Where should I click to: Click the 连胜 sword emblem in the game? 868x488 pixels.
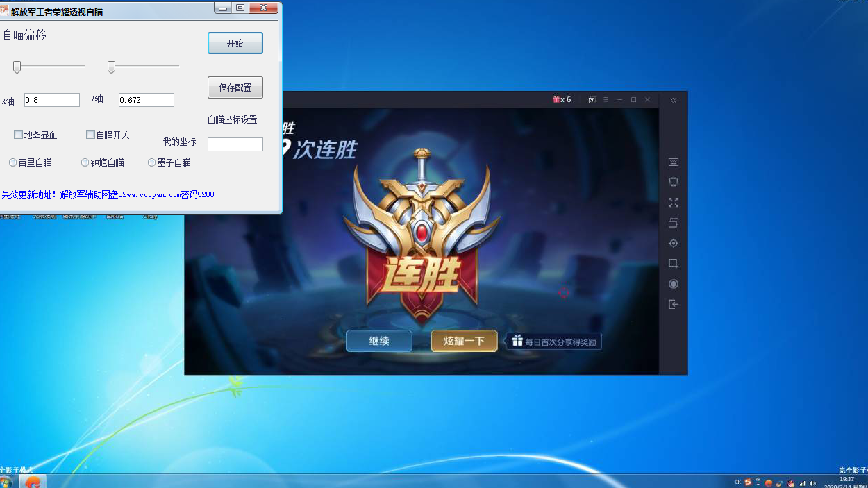[422, 236]
